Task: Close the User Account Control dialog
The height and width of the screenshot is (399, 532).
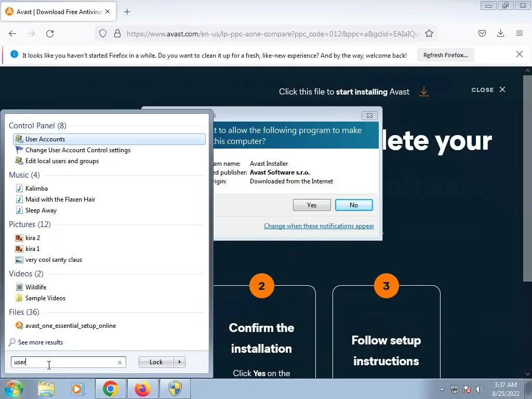Action: coord(369,115)
